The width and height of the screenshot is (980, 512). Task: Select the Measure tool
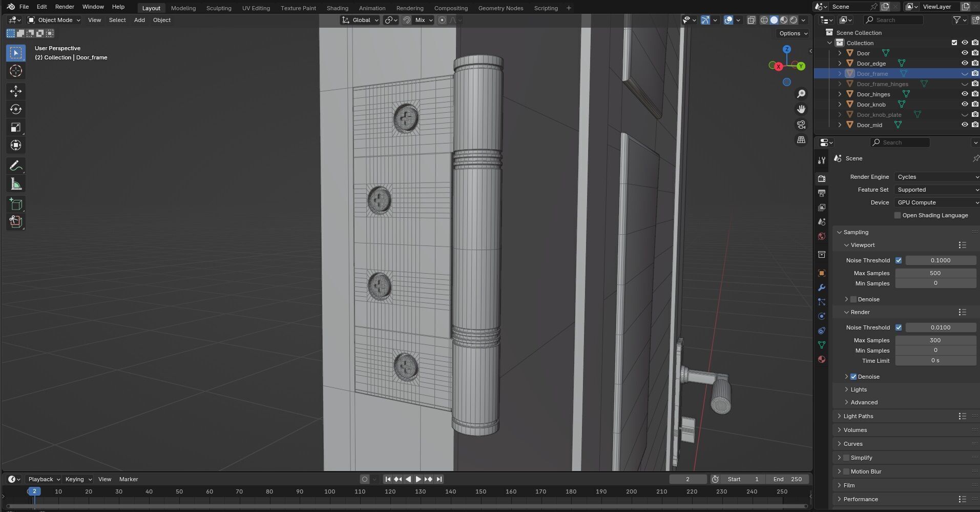click(x=16, y=183)
